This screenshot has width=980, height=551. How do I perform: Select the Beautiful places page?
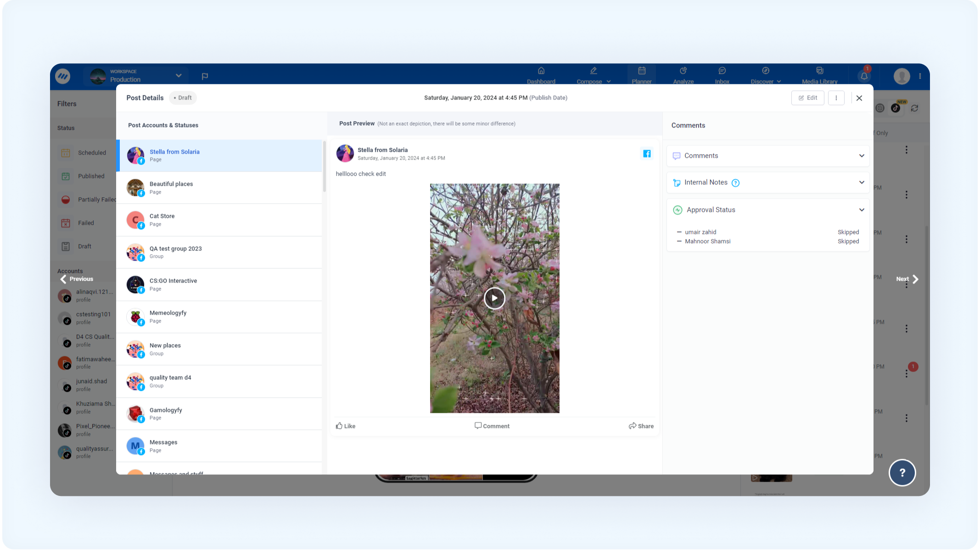[220, 188]
